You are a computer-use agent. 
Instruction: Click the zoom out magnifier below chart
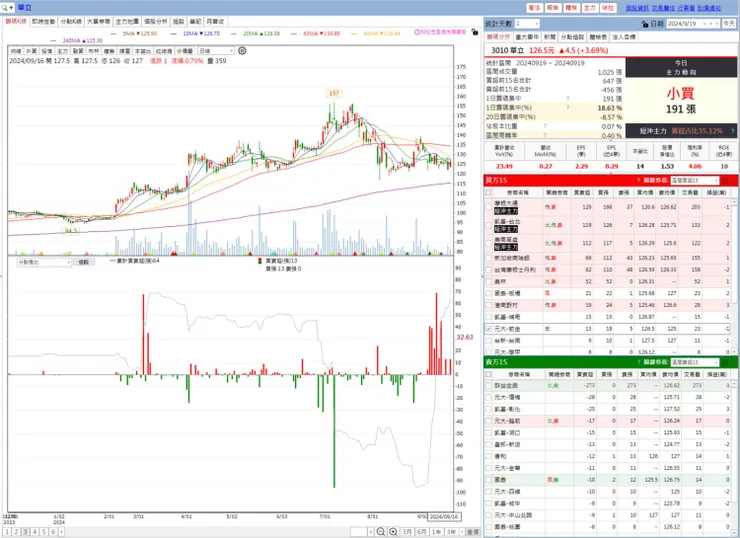381,531
